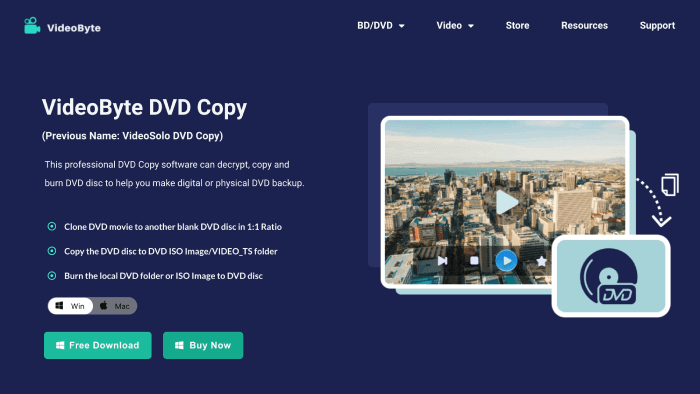The width and height of the screenshot is (700, 394).
Task: Click the 'This professional DVD Copy software' paragraph
Action: click(174, 174)
